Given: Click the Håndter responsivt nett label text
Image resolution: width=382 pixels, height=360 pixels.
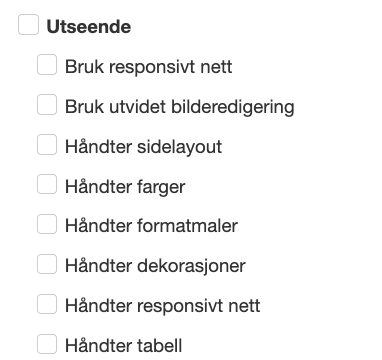Looking at the screenshot, I should [x=162, y=306].
